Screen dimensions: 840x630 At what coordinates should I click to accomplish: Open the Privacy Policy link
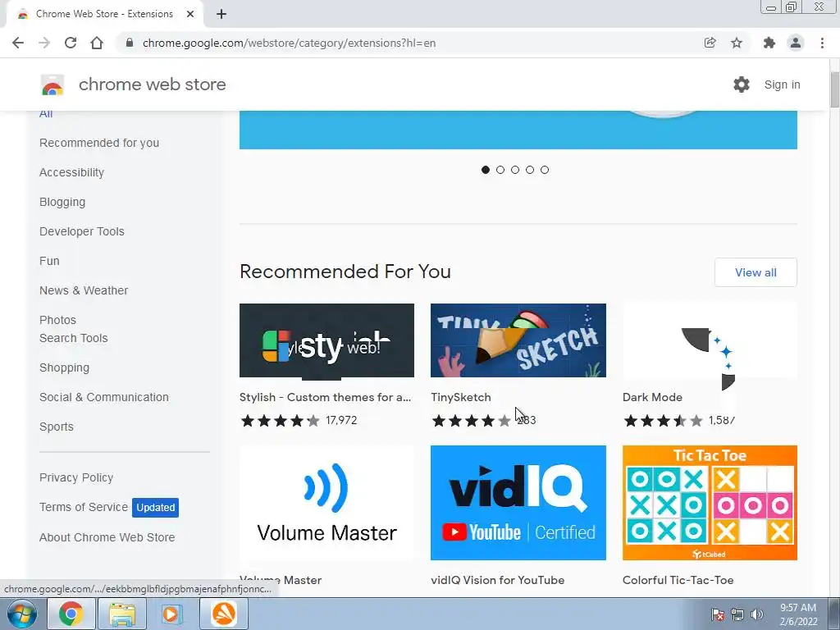76,478
